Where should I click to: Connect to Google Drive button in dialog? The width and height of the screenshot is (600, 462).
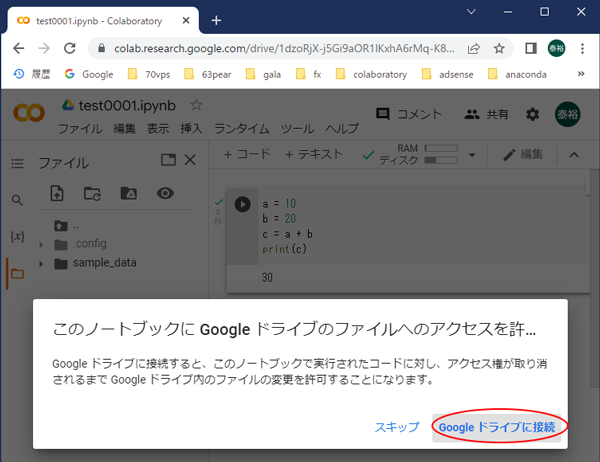pos(496,427)
